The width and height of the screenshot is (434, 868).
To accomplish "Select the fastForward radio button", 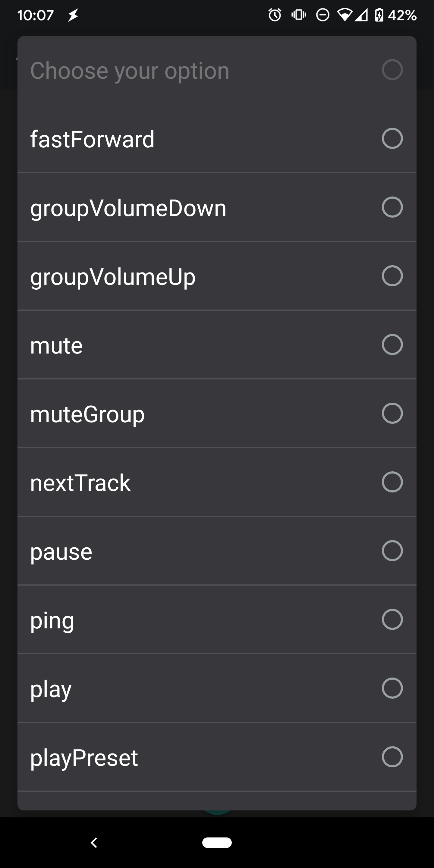I will [392, 138].
